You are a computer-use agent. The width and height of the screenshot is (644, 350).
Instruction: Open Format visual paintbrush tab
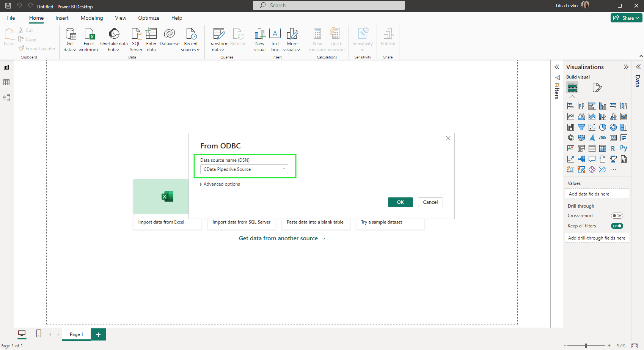point(597,88)
